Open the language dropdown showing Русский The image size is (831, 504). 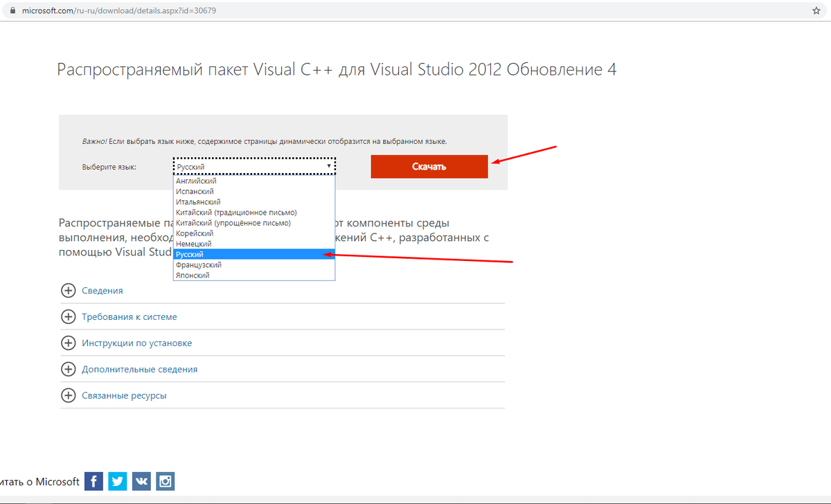254,166
